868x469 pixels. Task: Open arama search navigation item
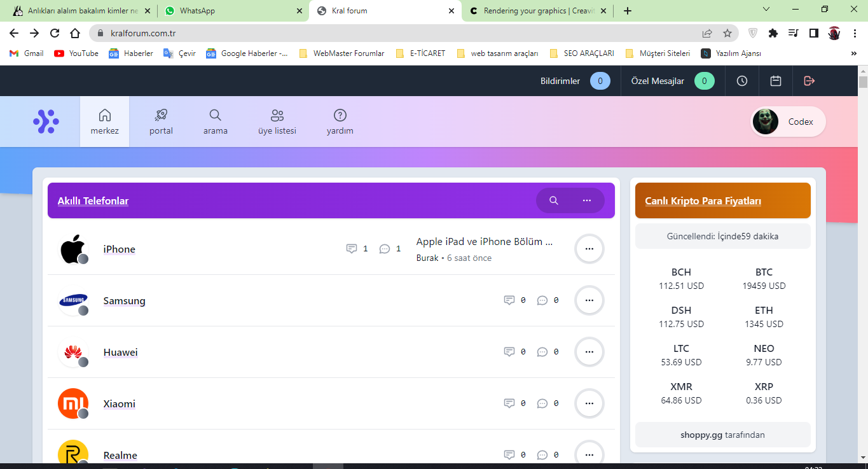216,122
